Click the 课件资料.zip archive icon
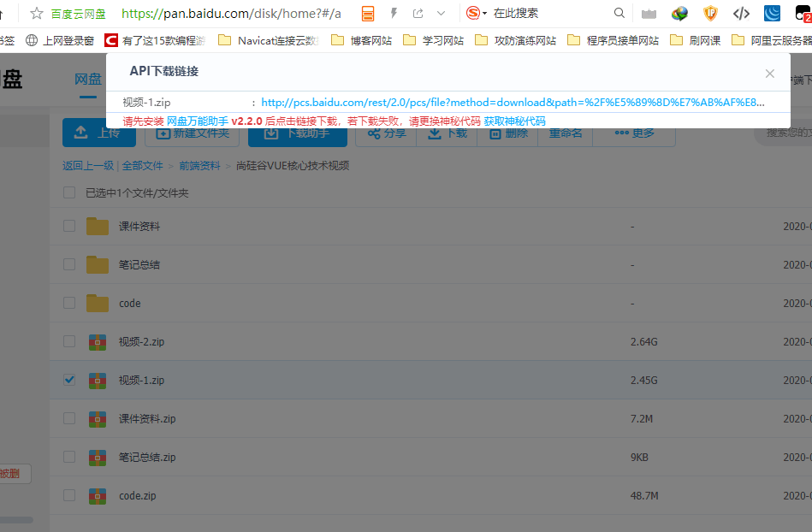 tap(98, 418)
